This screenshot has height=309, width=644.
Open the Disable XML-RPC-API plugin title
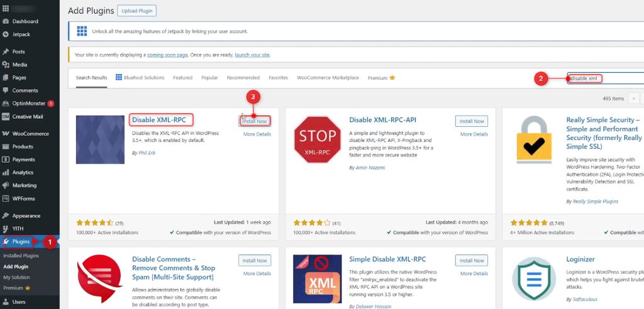383,120
